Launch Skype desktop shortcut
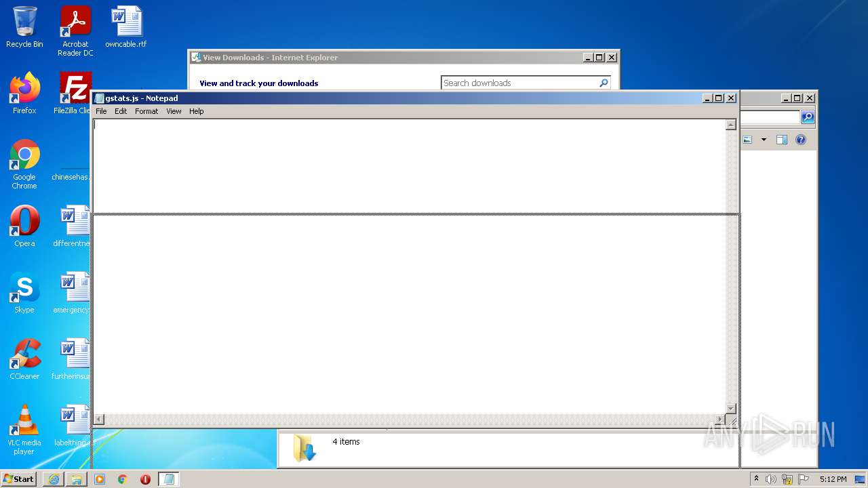868x488 pixels. click(24, 293)
